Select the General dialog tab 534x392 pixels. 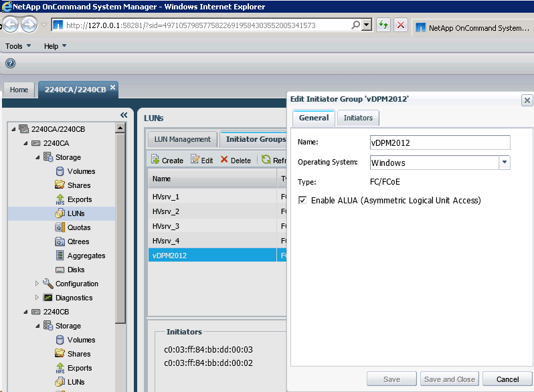314,118
